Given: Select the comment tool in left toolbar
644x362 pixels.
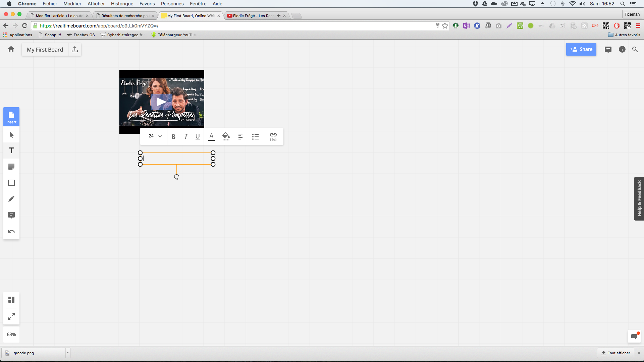Looking at the screenshot, I should click(x=11, y=215).
